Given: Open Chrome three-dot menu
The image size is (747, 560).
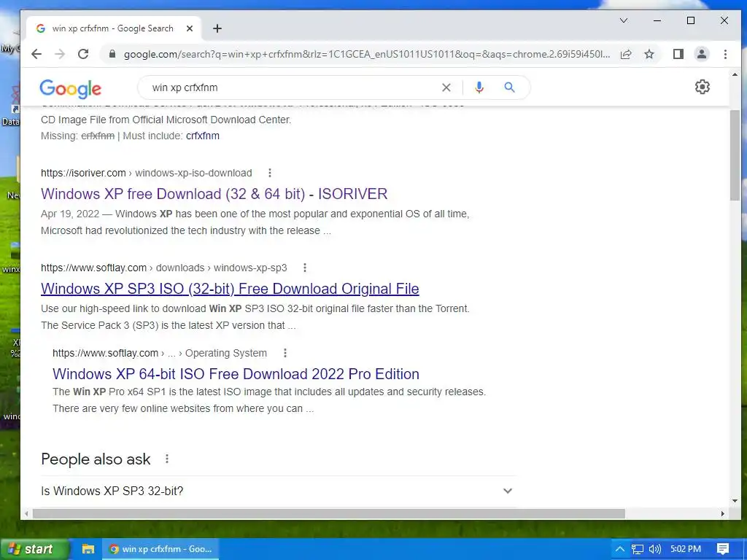Looking at the screenshot, I should pyautogui.click(x=725, y=54).
